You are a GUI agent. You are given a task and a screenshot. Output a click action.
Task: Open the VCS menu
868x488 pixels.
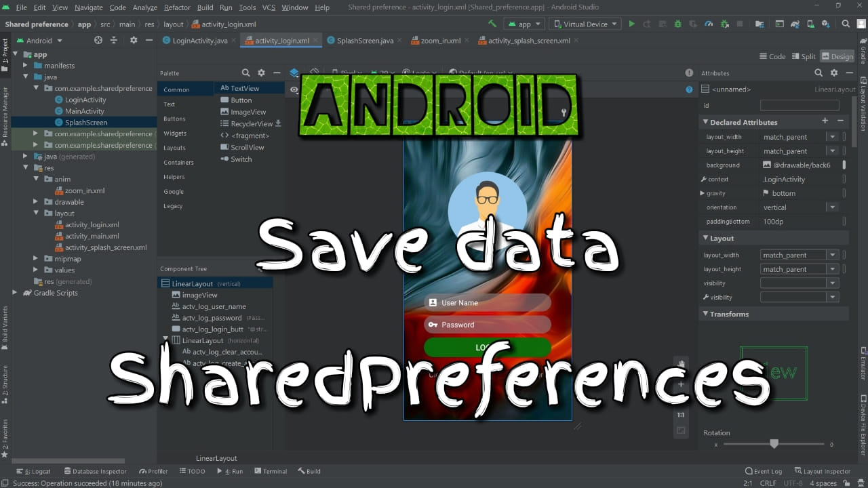click(269, 7)
